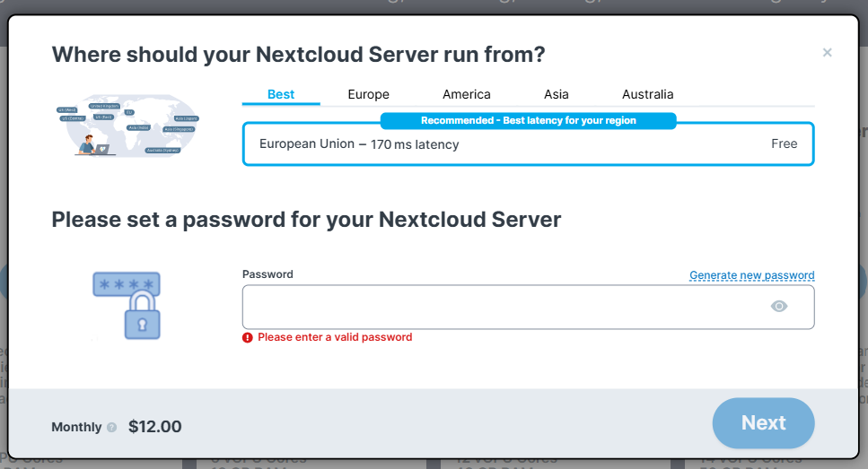The width and height of the screenshot is (868, 469).
Task: Open the America locations tab
Action: [x=466, y=94]
